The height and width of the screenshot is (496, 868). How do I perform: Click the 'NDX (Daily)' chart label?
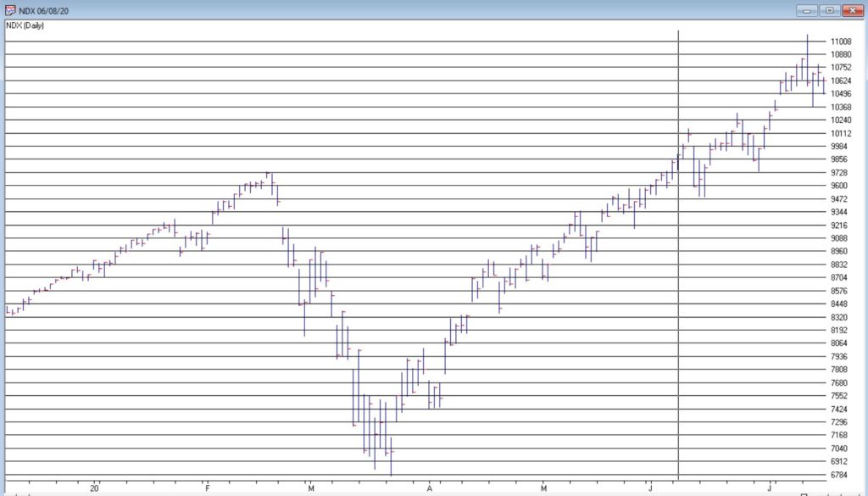tap(25, 25)
